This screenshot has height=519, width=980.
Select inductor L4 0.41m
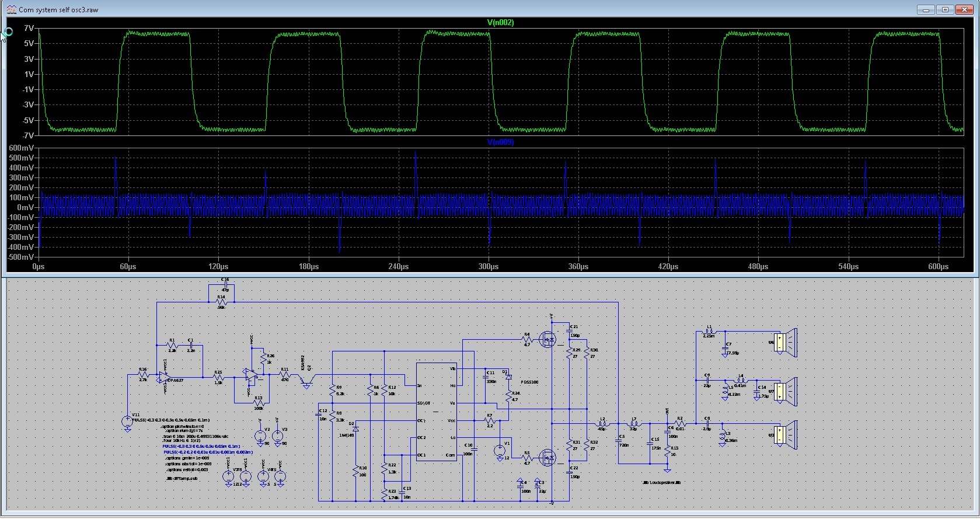point(741,380)
